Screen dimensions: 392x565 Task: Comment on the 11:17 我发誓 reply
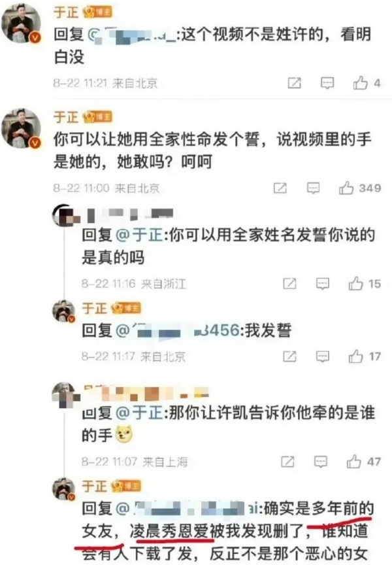coord(323,356)
